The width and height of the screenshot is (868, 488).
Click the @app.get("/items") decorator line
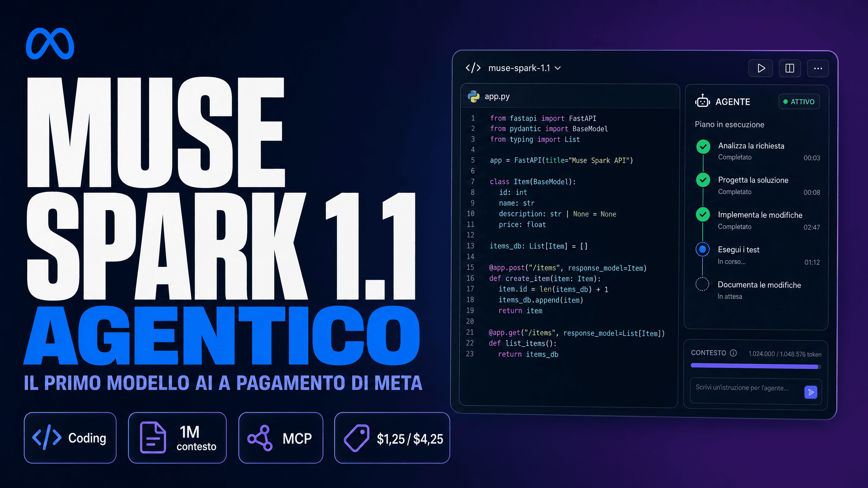(577, 333)
